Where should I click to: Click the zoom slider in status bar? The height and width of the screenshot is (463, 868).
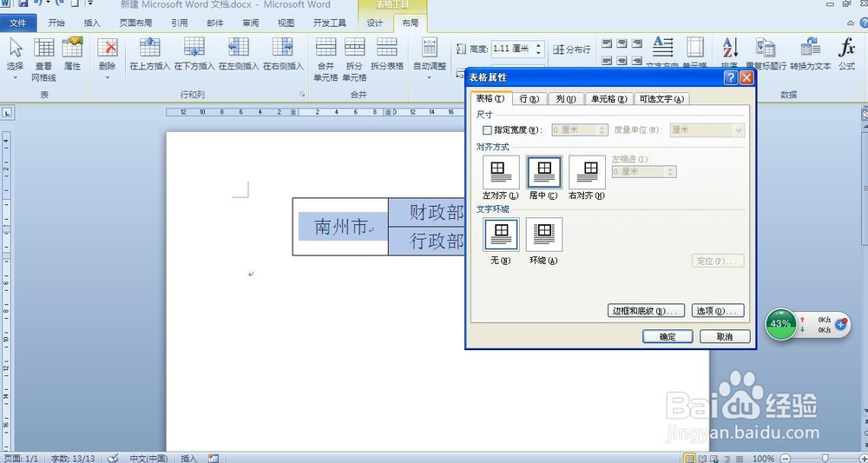825,458
